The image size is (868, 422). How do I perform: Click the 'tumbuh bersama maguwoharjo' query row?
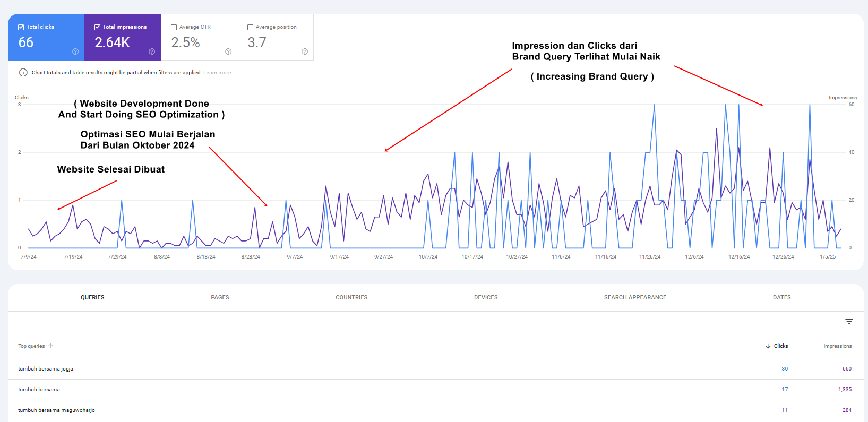point(436,410)
